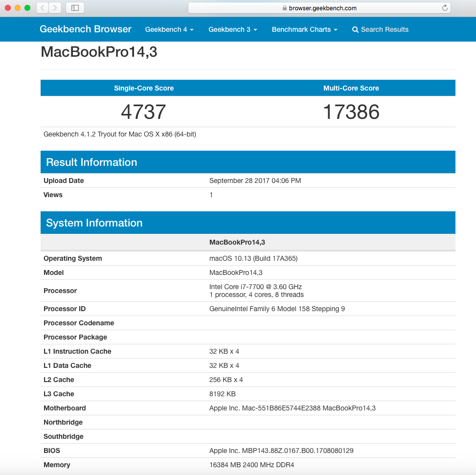Screen dimensions: 476x475
Task: Click the L2 Cache label
Action: [x=59, y=380]
